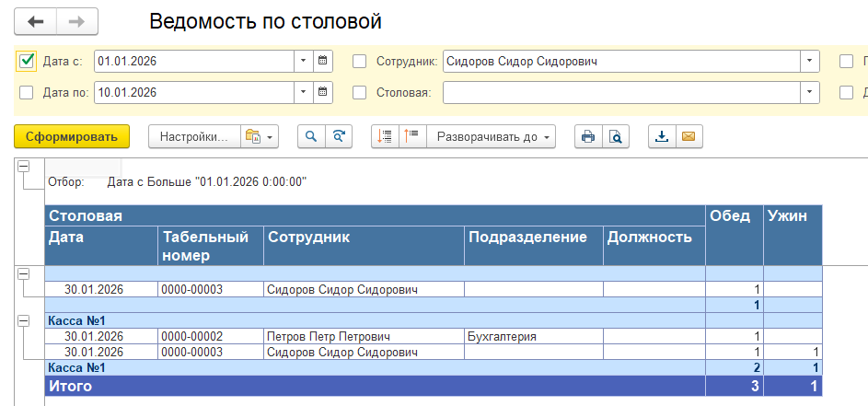Click the back navigation arrow

click(36, 21)
